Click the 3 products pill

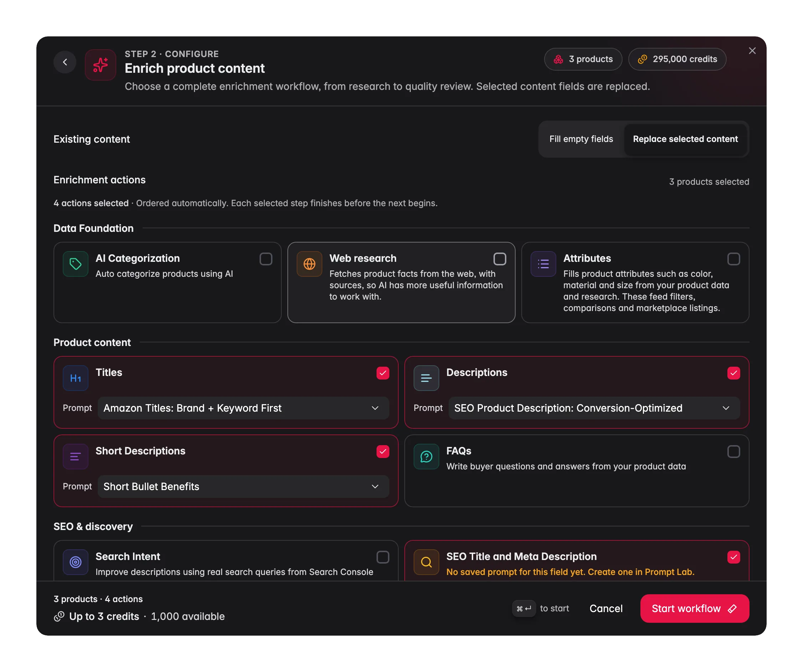pos(583,59)
